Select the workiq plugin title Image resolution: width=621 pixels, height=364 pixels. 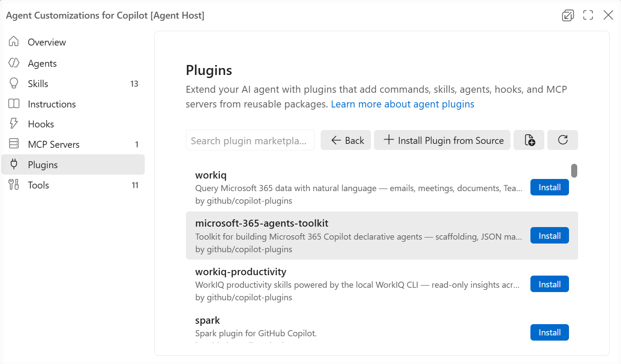tap(211, 175)
